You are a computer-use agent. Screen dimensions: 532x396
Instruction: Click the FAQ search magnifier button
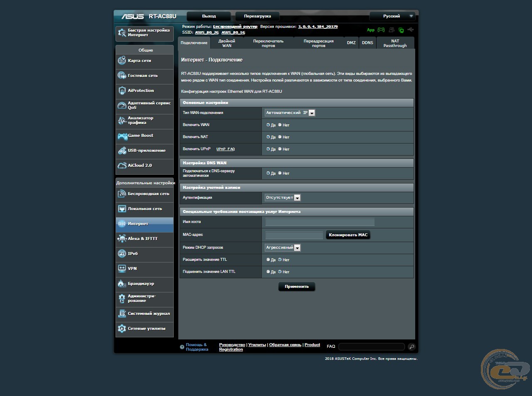(x=411, y=347)
